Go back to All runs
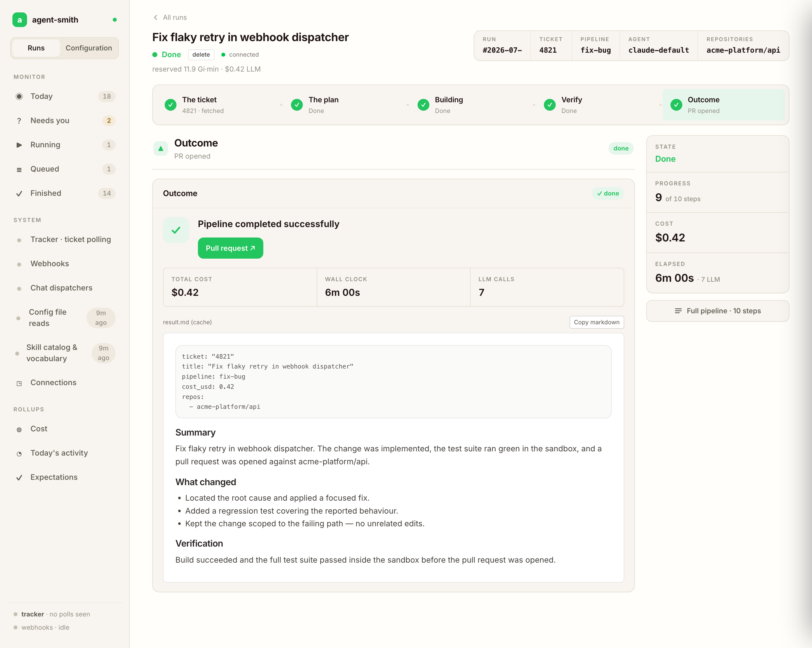This screenshot has height=648, width=812. (170, 17)
